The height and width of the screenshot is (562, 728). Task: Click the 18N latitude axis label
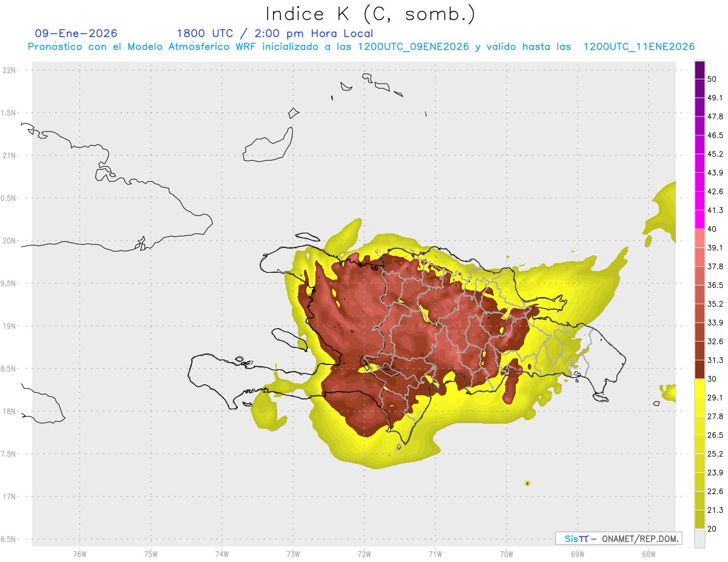coord(9,411)
